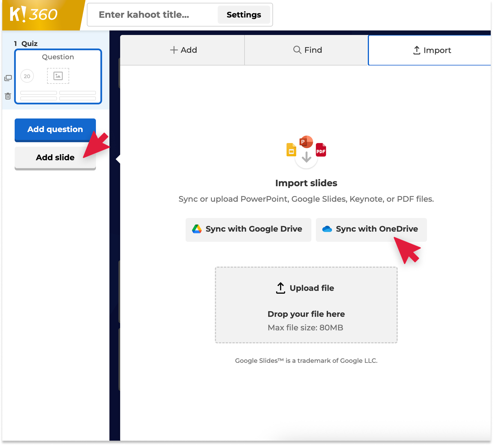Click the 'Drop your file here' text

[306, 314]
